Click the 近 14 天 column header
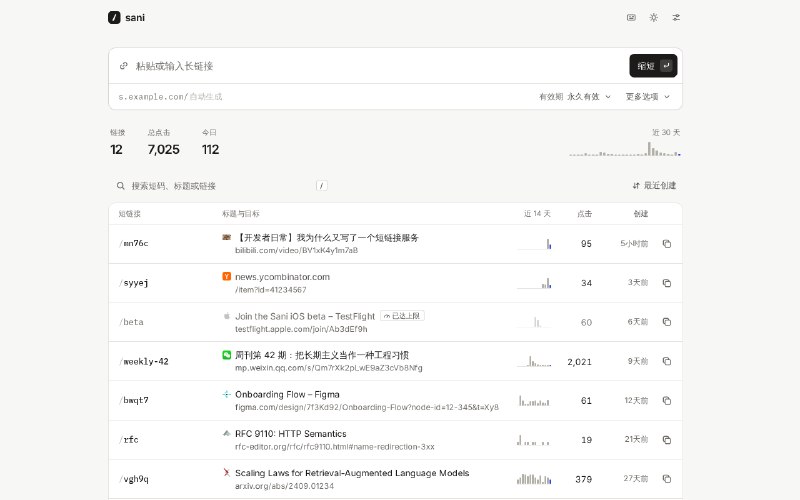 (x=537, y=214)
